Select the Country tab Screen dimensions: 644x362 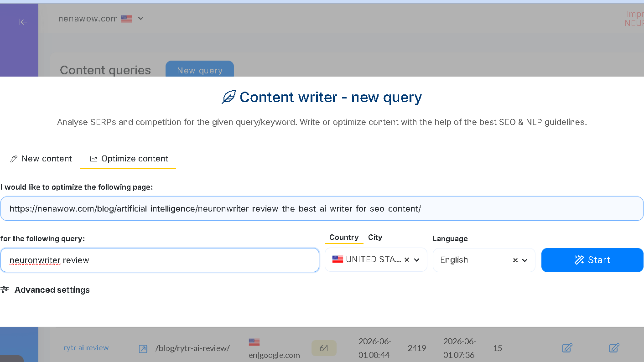pos(343,238)
